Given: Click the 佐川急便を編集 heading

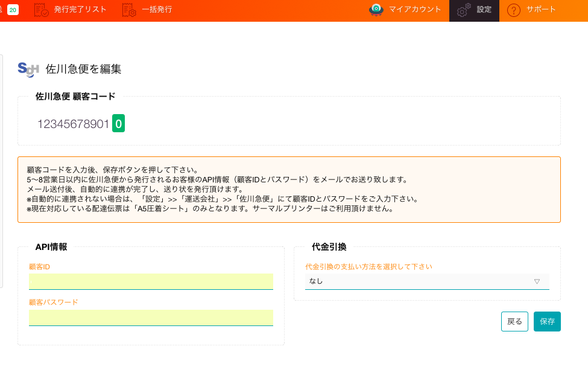Looking at the screenshot, I should click(84, 69).
